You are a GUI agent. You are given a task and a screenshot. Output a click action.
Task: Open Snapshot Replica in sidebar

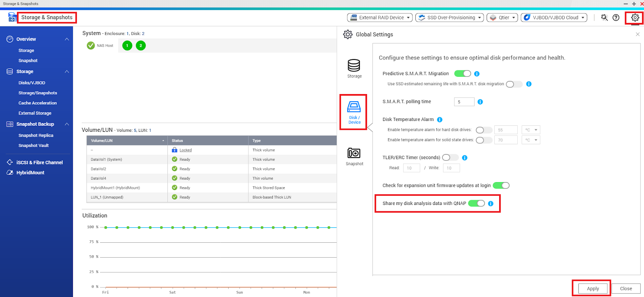(x=36, y=135)
